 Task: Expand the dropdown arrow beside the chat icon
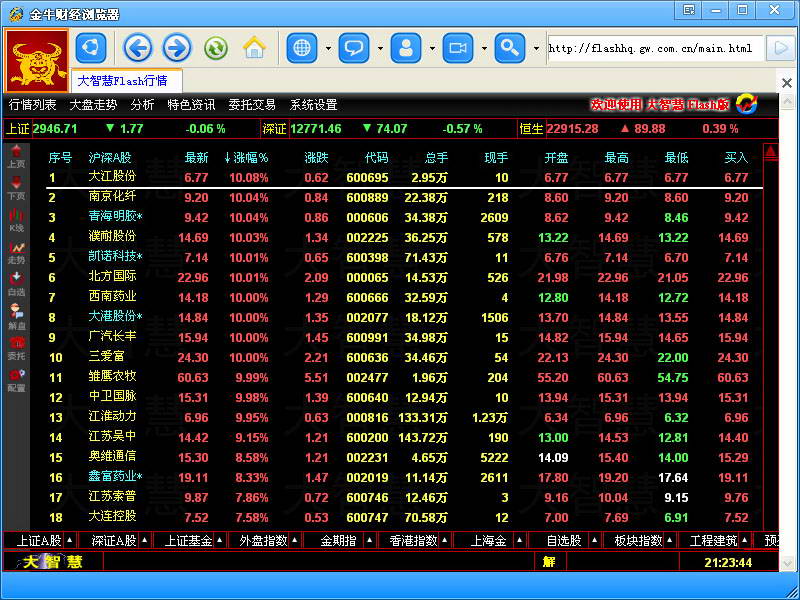[381, 48]
